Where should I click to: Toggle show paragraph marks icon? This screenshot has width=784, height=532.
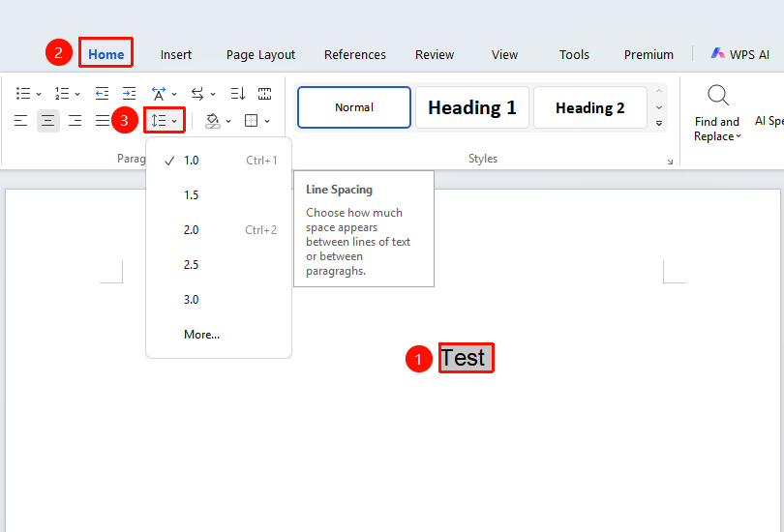pos(264,94)
